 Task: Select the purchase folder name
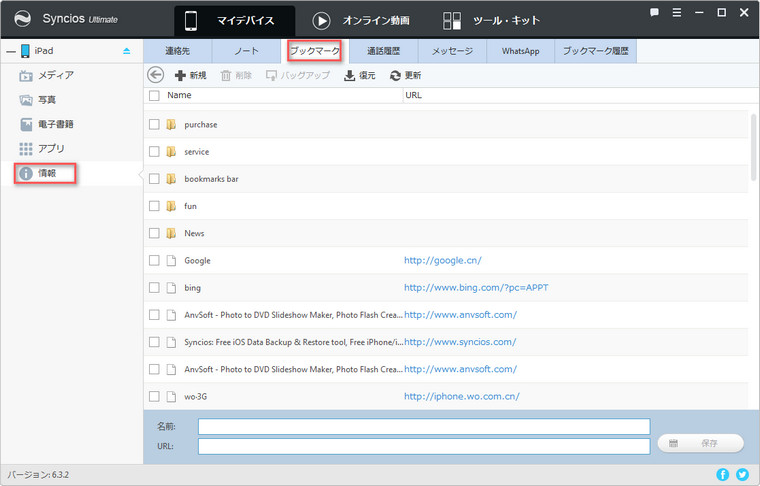tap(201, 125)
